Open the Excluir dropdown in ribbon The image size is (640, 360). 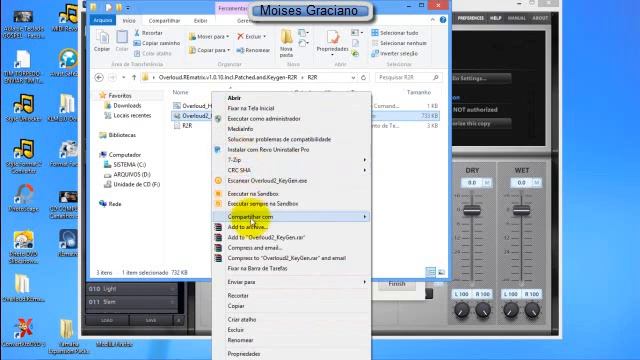coord(252,37)
